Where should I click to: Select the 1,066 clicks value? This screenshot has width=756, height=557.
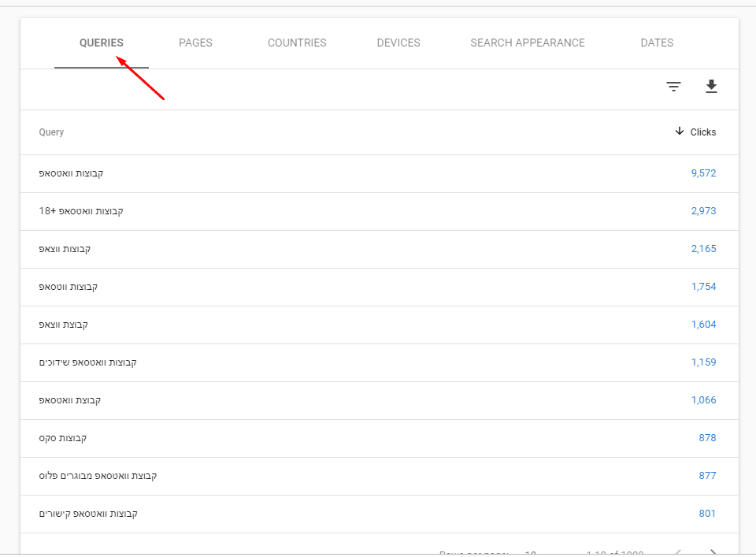(703, 399)
